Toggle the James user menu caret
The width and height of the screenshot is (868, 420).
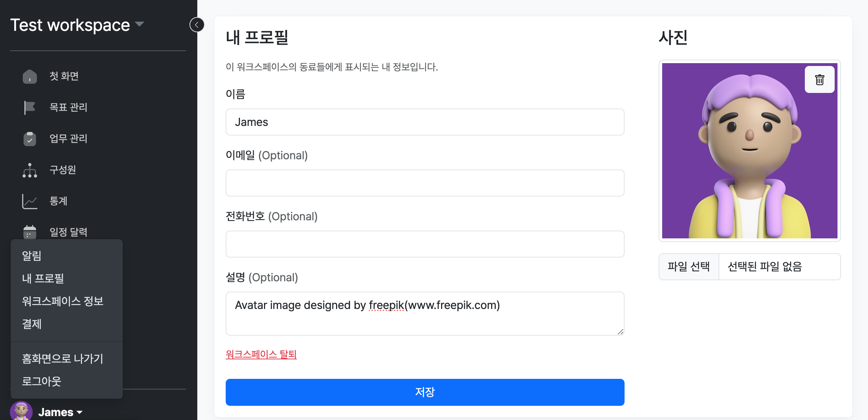coord(79,412)
